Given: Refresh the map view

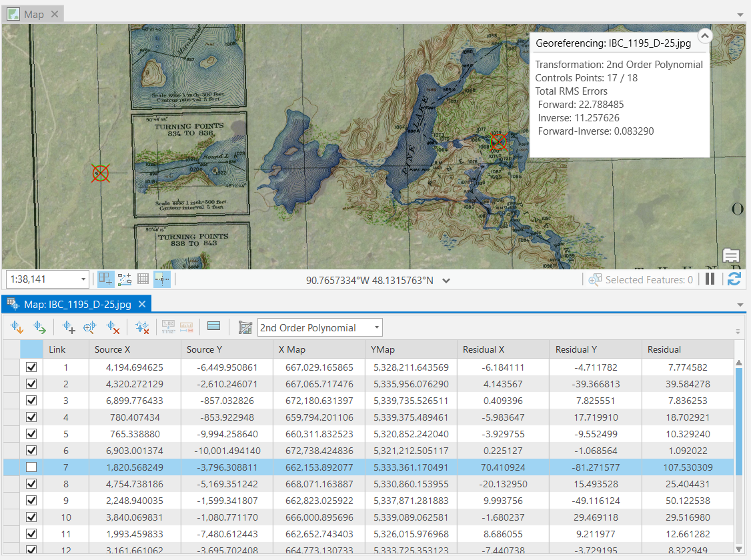Looking at the screenshot, I should (x=734, y=279).
